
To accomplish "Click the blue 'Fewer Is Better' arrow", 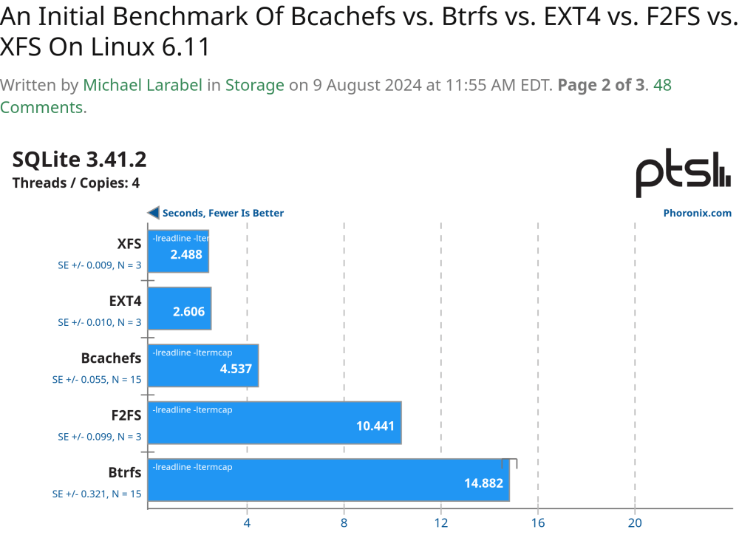I will 153,213.
